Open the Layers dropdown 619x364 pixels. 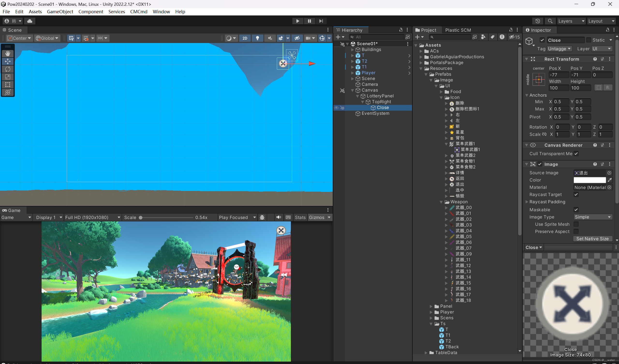pos(571,21)
